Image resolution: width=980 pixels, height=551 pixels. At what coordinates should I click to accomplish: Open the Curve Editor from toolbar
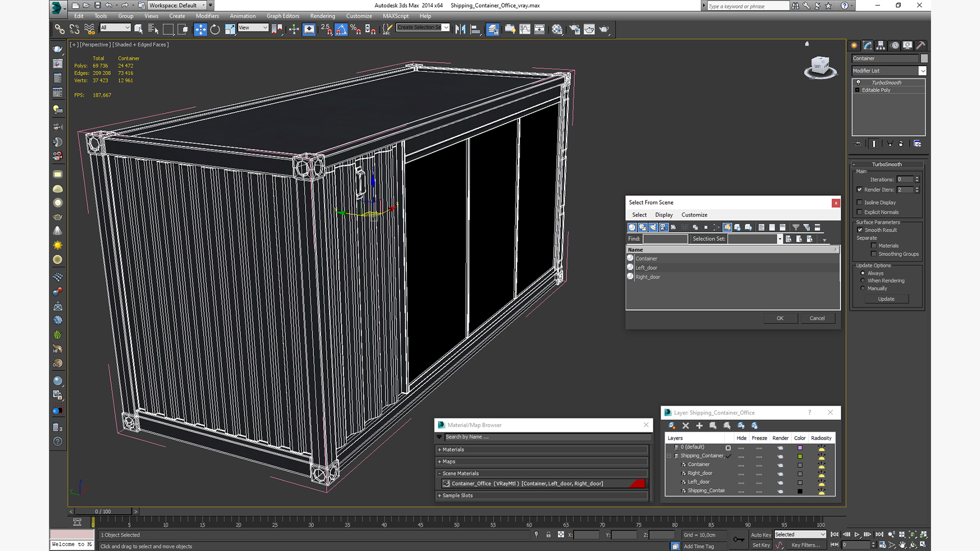[x=525, y=29]
